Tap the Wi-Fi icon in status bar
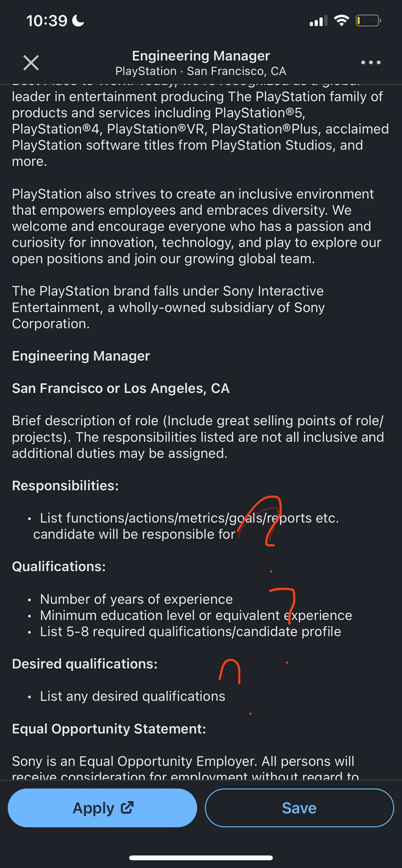This screenshot has width=402, height=868. [x=341, y=21]
